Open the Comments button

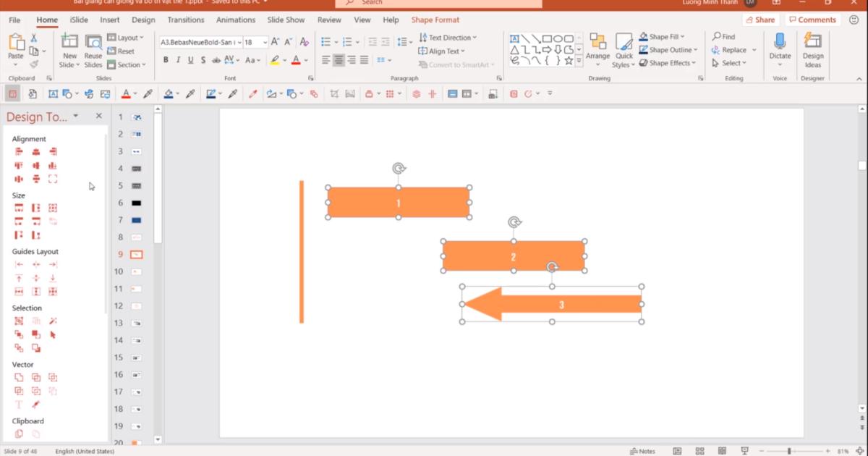click(812, 20)
